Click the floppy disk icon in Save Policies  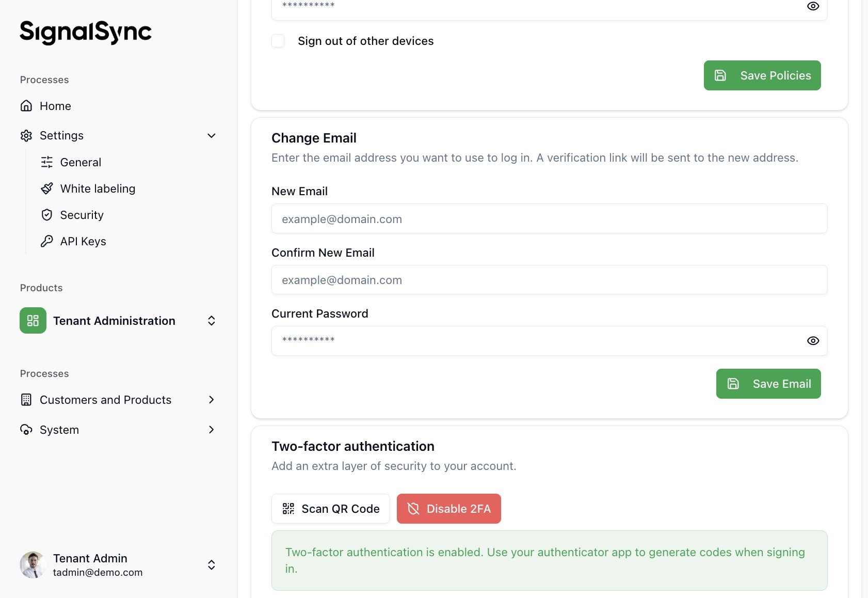720,75
